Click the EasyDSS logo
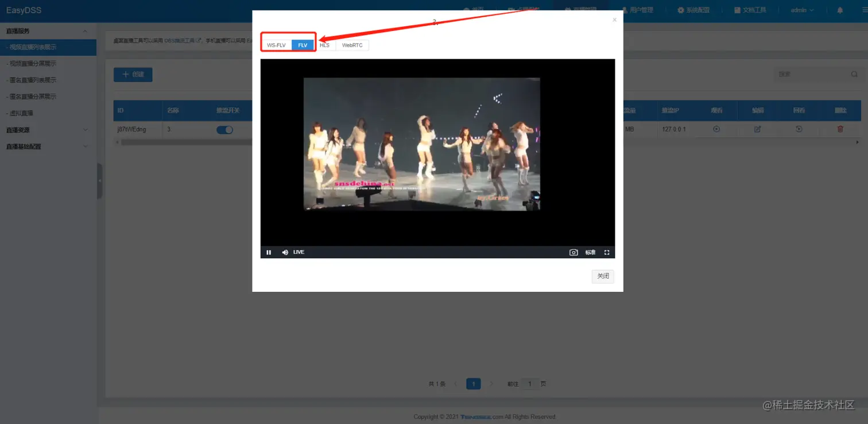Screen dimensions: 868x424 24,10
